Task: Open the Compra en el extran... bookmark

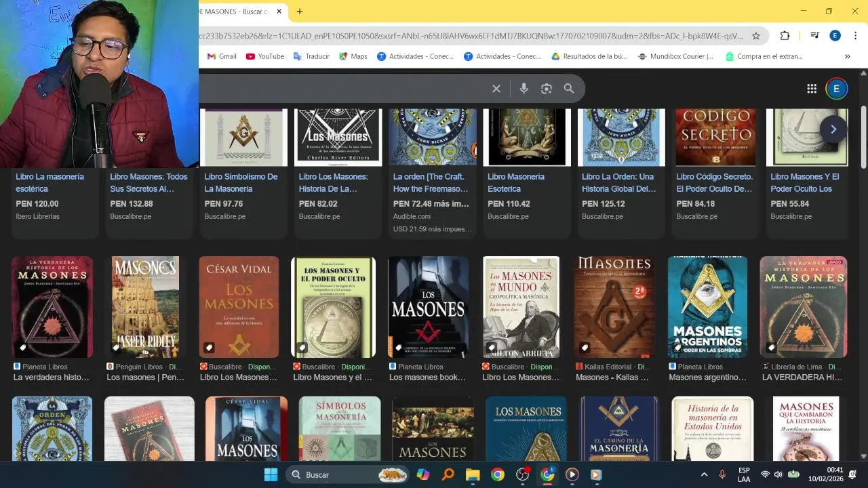Action: (764, 56)
